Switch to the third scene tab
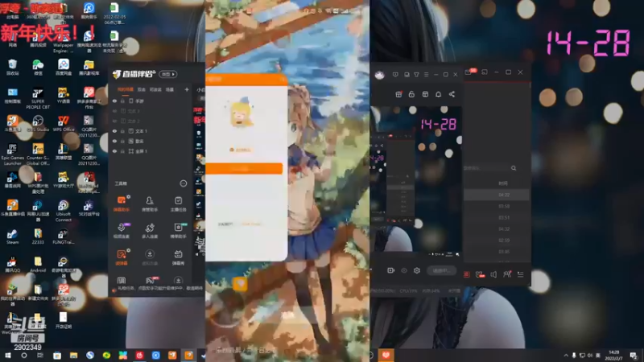This screenshot has height=362, width=644. 155,89
